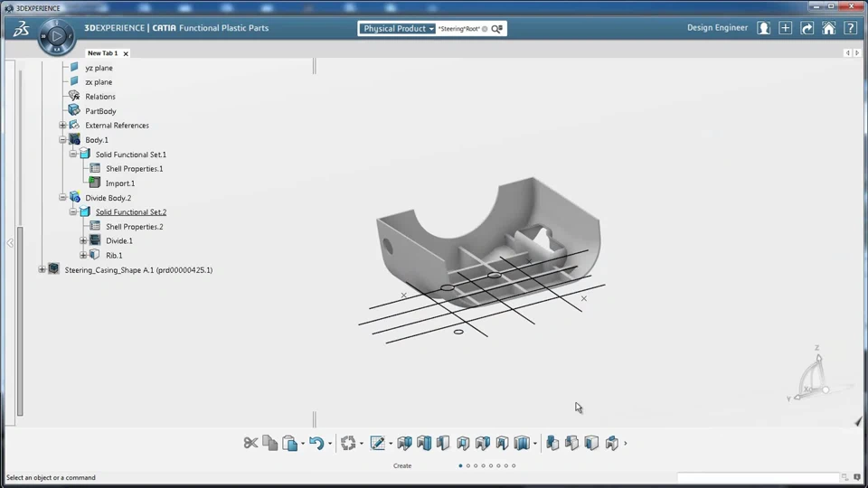The height and width of the screenshot is (488, 868).
Task: Open the Update options dropdown arrow
Action: pyautogui.click(x=362, y=444)
